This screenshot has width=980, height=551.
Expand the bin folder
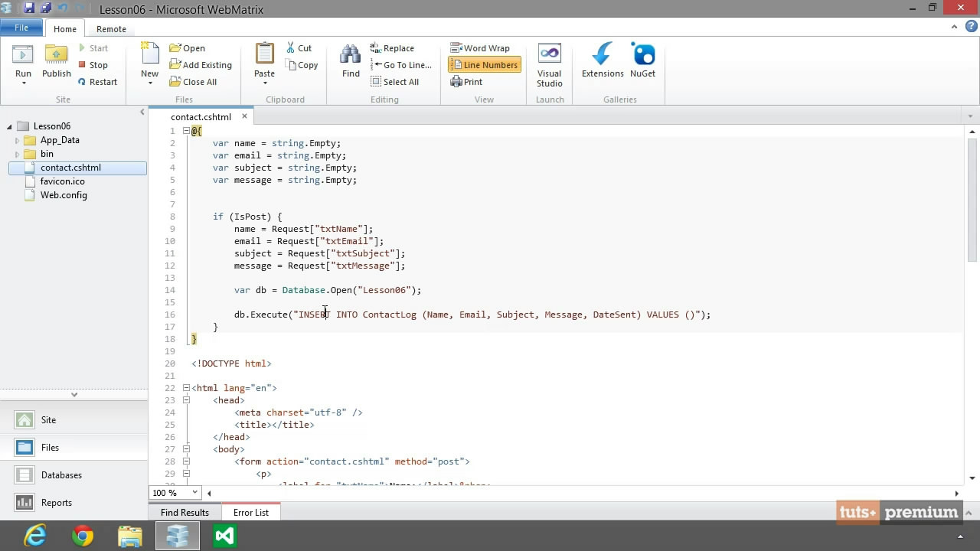pyautogui.click(x=18, y=154)
